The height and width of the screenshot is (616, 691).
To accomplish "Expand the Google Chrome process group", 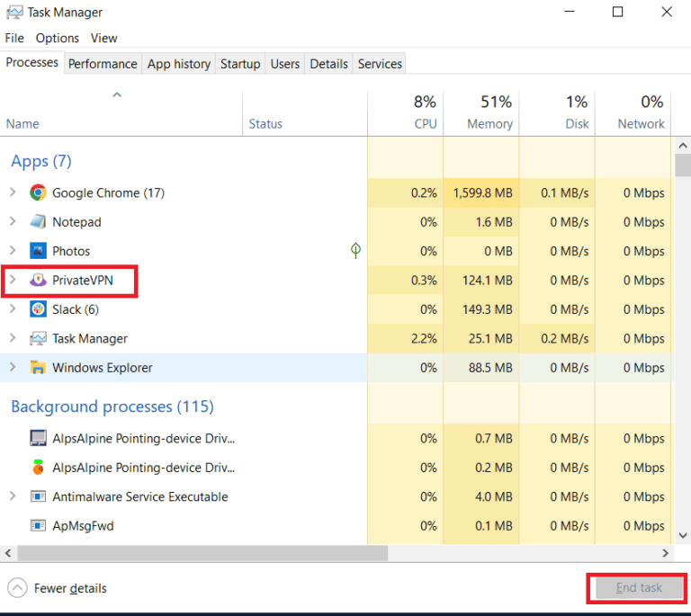I will tap(13, 192).
